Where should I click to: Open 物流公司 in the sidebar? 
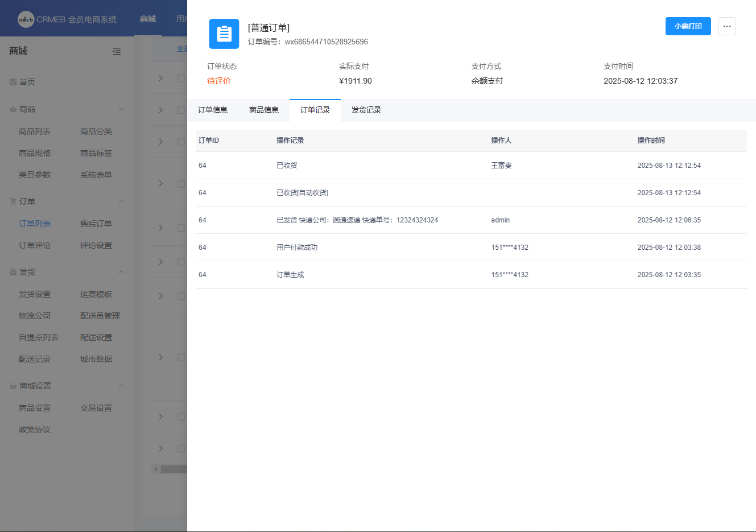pyautogui.click(x=35, y=316)
